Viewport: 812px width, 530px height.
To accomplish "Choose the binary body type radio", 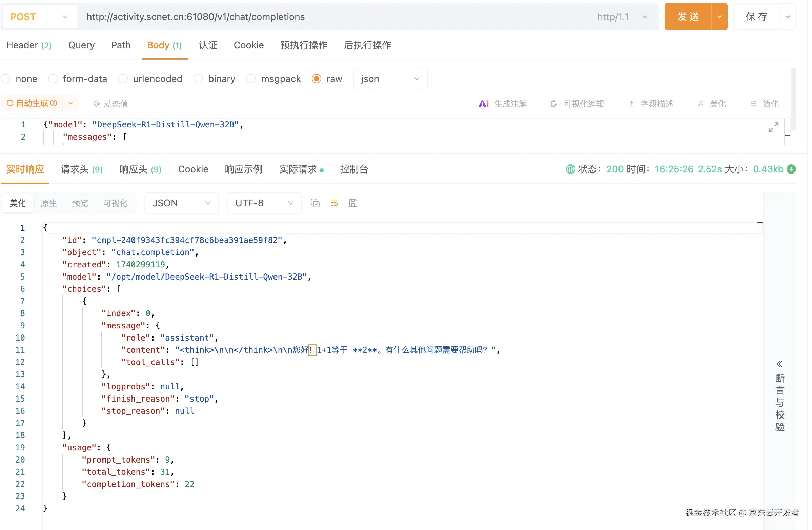I will tap(198, 79).
